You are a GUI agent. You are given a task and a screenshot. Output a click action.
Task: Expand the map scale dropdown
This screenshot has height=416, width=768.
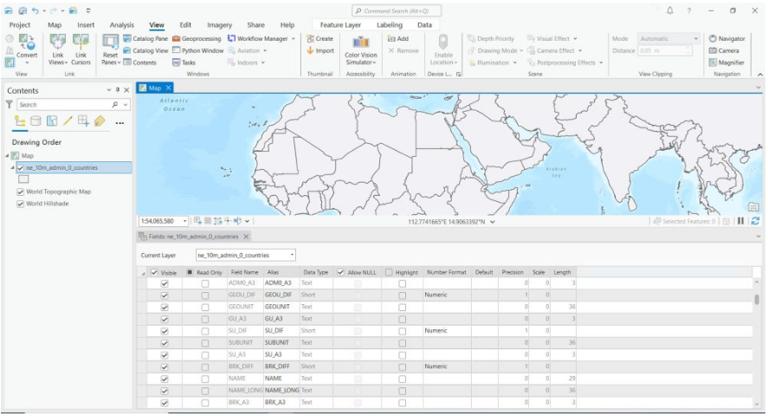coord(184,221)
